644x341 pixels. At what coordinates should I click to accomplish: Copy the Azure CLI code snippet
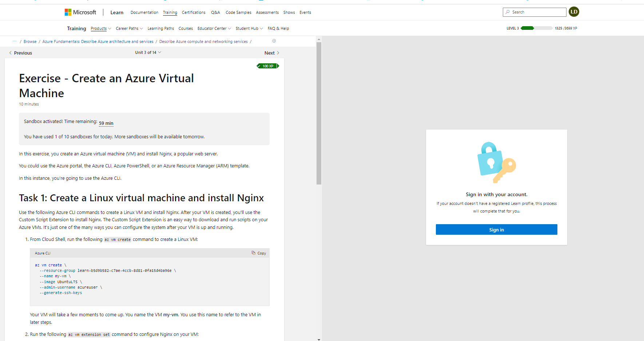point(259,253)
